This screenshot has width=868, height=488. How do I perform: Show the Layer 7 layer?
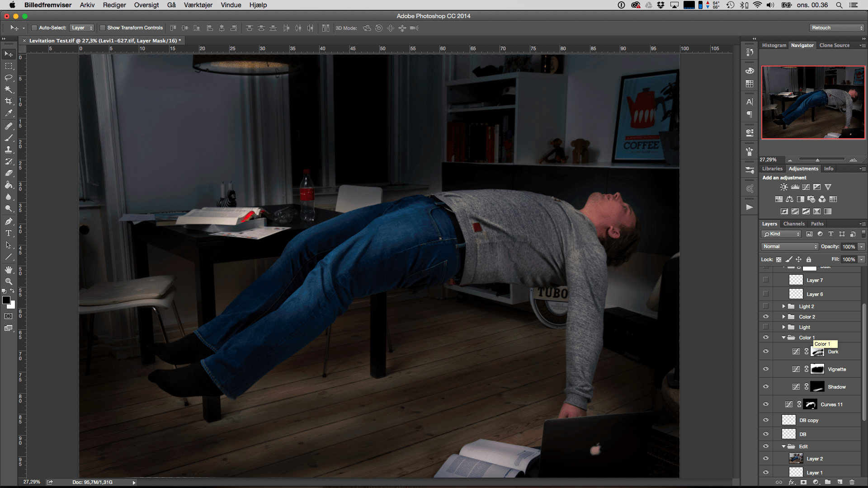click(766, 280)
